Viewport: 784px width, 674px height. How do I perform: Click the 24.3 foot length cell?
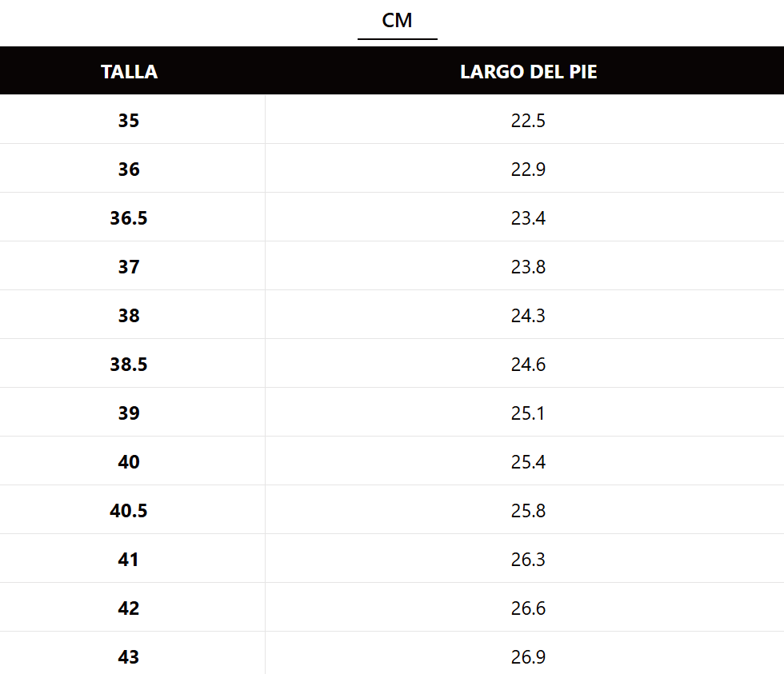(x=528, y=316)
